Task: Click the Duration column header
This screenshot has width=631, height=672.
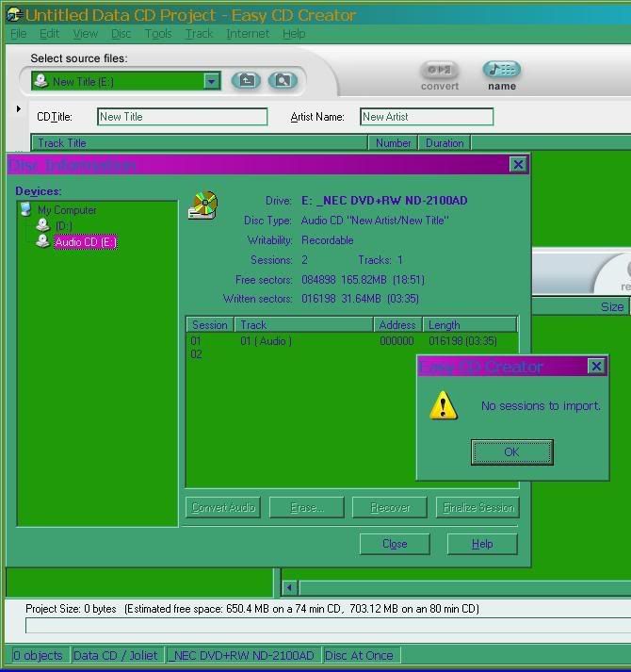Action: click(x=445, y=142)
